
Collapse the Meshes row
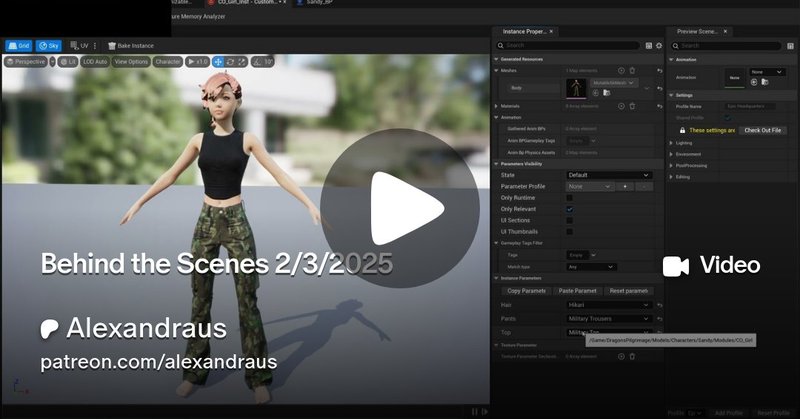click(x=496, y=70)
